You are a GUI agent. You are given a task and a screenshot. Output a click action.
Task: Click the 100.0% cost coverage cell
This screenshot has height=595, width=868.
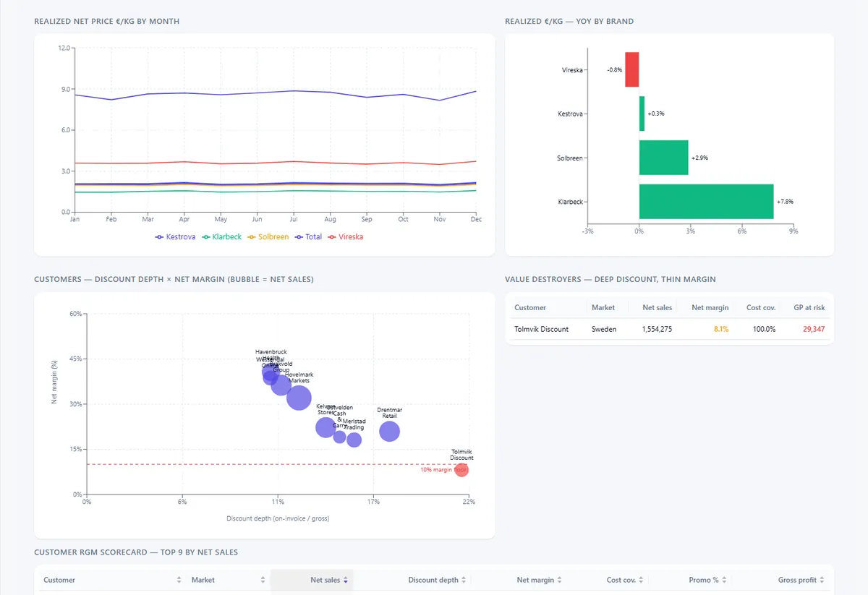762,329
